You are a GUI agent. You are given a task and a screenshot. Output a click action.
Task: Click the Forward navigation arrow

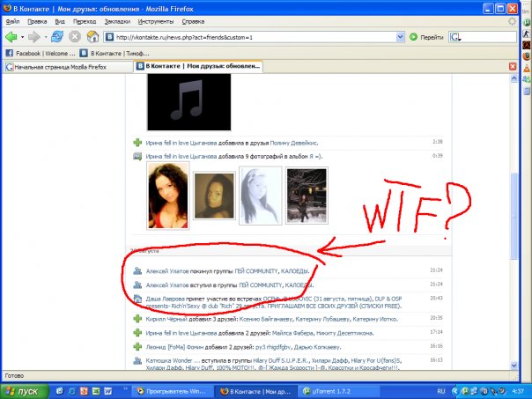35,37
